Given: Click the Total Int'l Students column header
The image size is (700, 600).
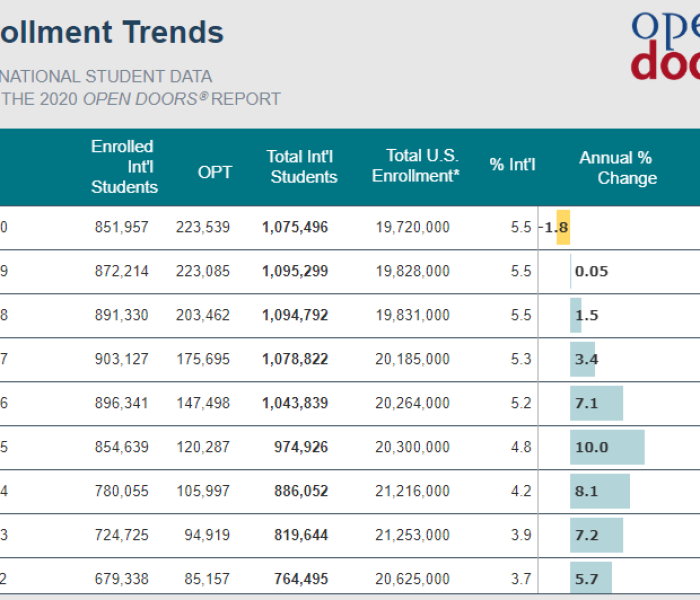Looking at the screenshot, I should [x=302, y=167].
